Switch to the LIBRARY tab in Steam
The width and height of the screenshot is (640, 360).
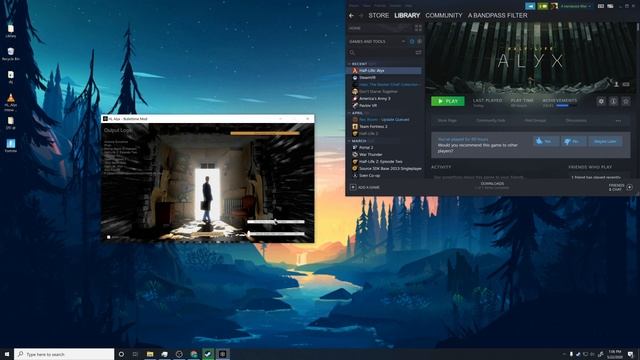407,16
